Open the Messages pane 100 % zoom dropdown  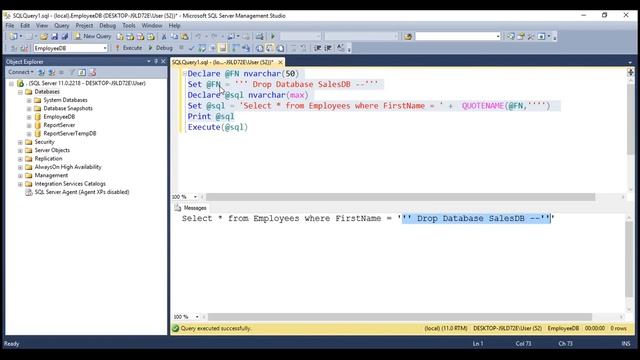197,317
